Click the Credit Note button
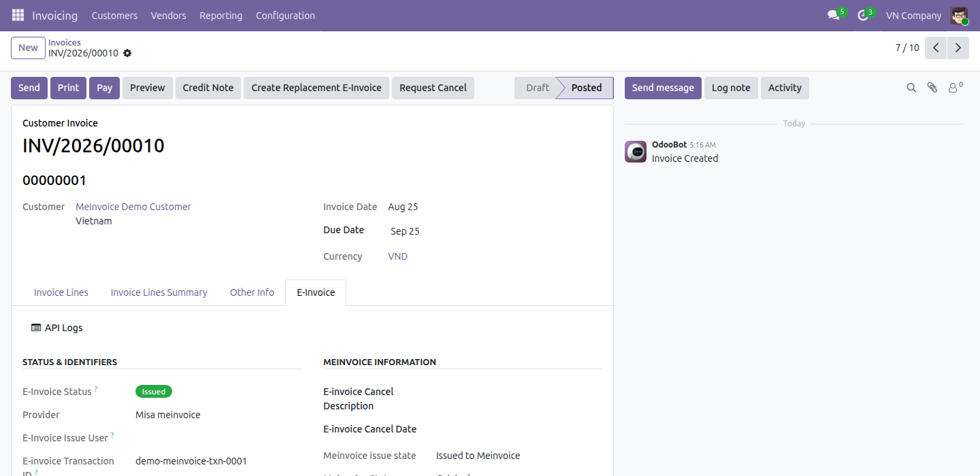Viewport: 980px width, 476px height. tap(208, 88)
